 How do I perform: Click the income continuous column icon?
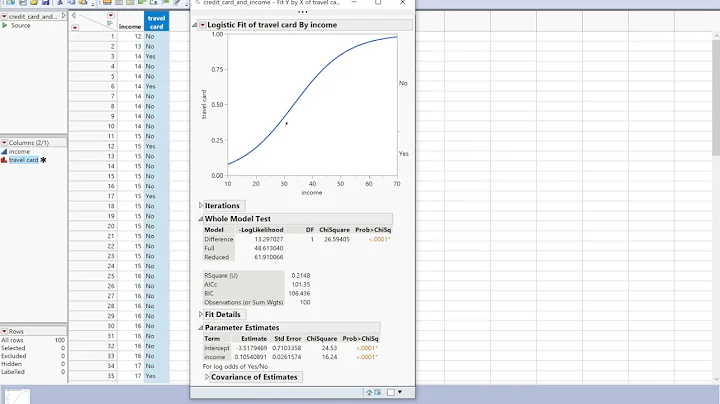point(4,151)
